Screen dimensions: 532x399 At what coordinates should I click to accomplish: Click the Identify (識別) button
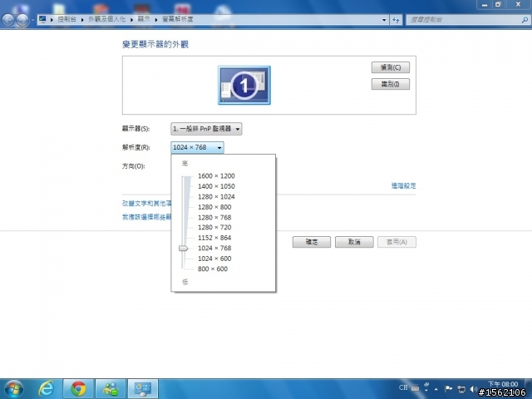[x=391, y=84]
